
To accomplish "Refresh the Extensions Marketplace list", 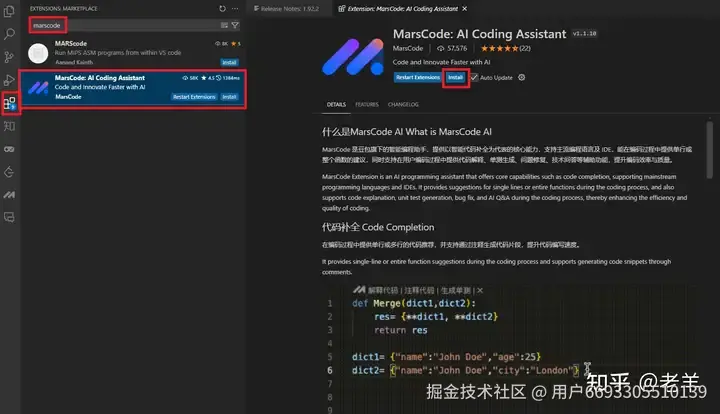I will (222, 8).
